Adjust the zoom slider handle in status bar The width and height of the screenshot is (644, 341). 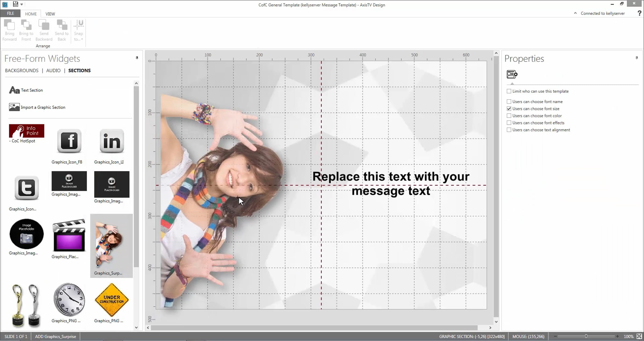point(586,336)
